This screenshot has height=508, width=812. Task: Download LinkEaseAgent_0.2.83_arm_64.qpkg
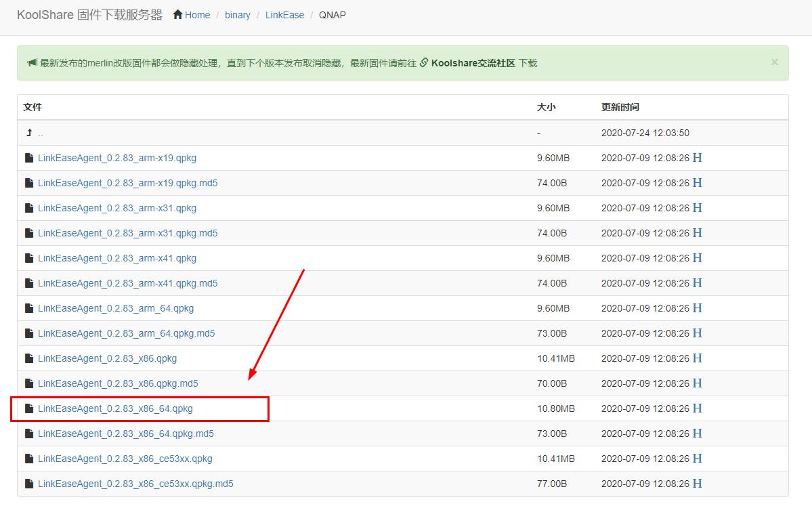(116, 308)
